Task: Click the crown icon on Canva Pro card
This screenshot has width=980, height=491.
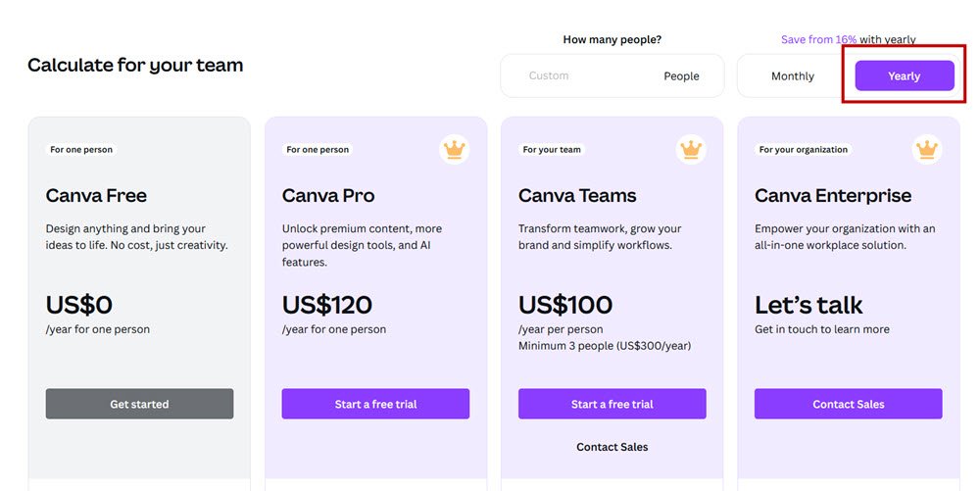Action: tap(454, 150)
